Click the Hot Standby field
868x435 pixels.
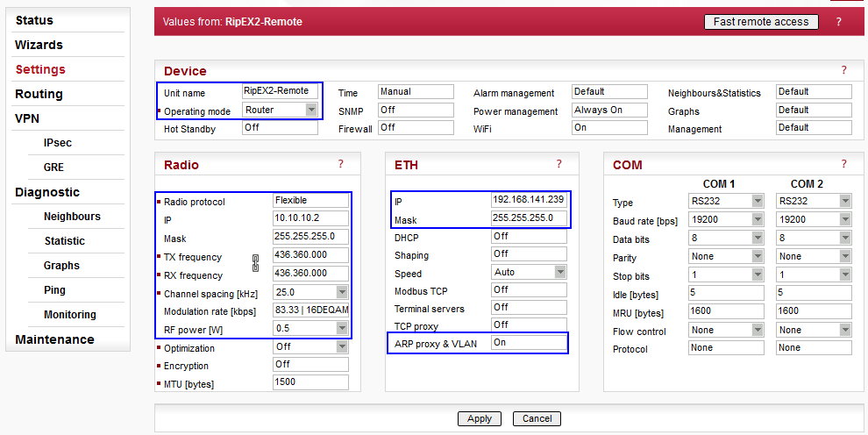coord(280,127)
